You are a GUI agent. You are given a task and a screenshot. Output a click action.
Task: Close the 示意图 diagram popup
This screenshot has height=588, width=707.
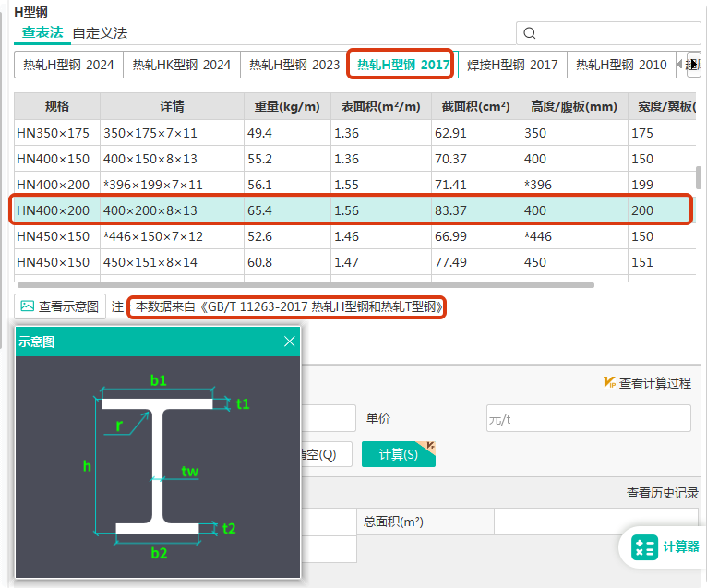[290, 342]
